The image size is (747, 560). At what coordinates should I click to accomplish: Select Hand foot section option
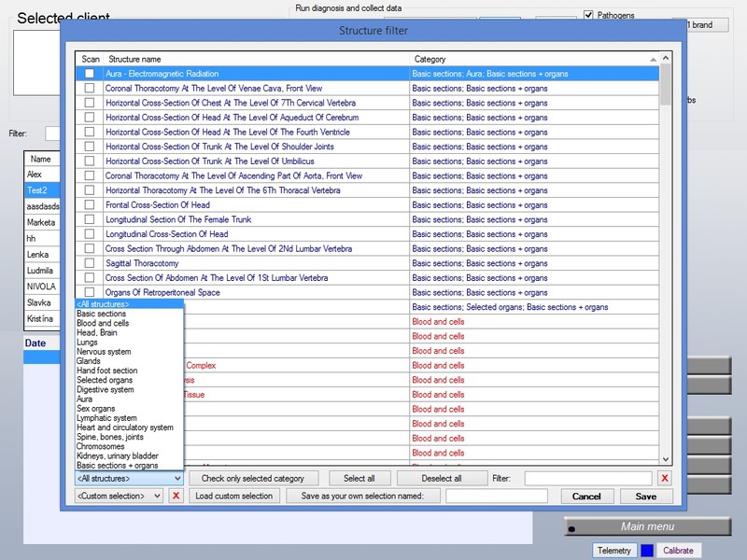point(107,371)
